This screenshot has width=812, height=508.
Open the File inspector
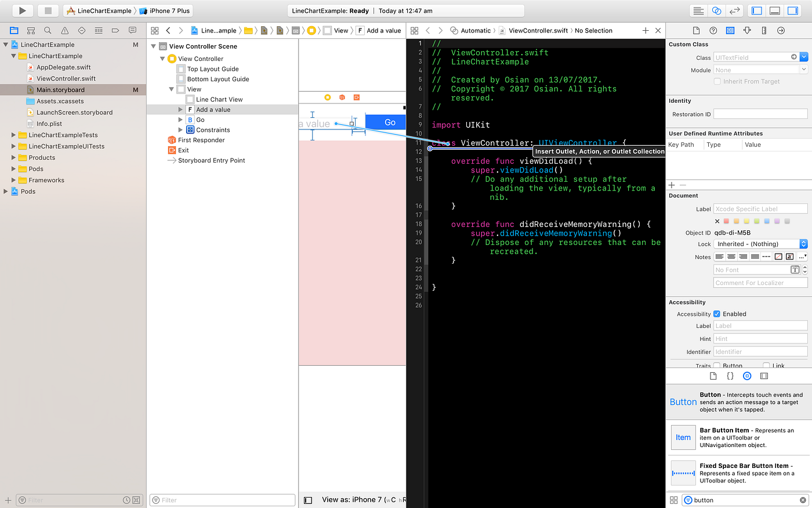(x=697, y=31)
